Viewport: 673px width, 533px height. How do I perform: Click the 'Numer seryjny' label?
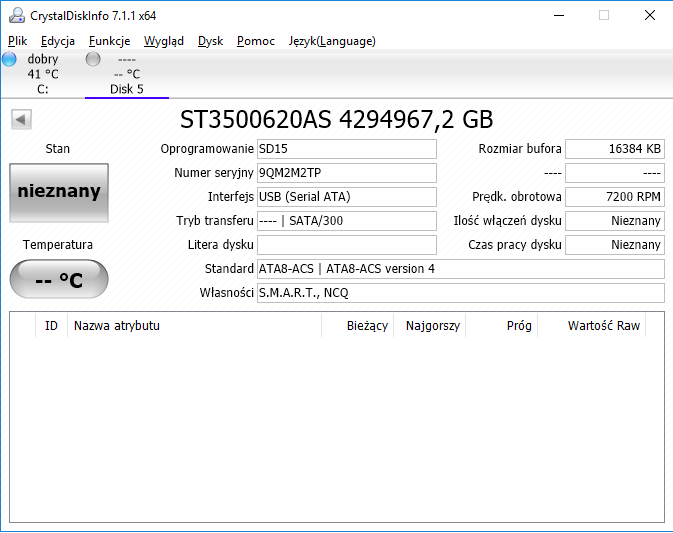coord(214,173)
